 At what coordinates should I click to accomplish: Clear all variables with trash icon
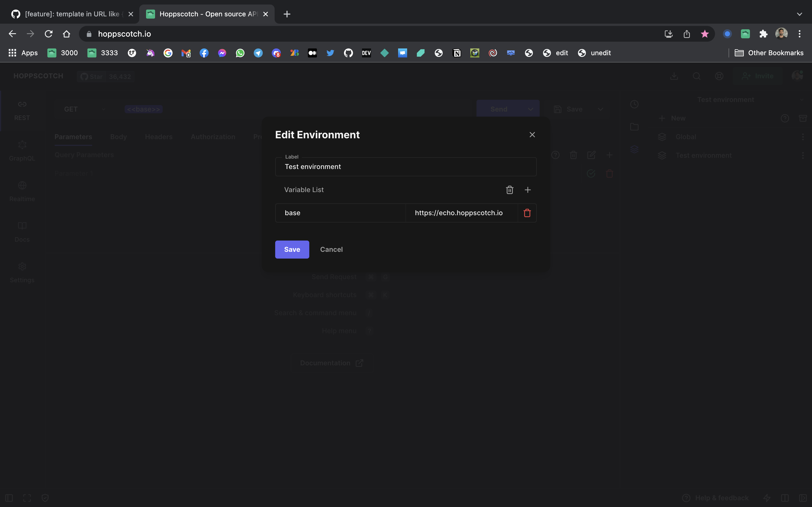tap(509, 190)
